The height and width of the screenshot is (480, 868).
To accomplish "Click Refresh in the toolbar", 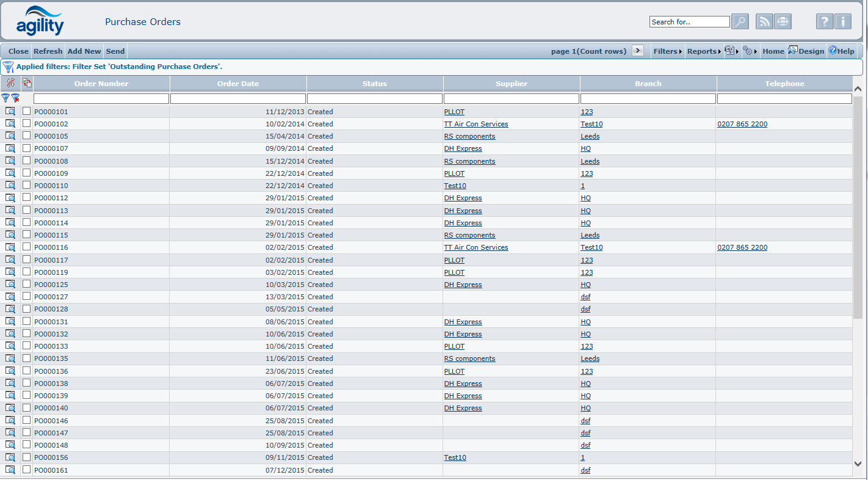I will (48, 51).
